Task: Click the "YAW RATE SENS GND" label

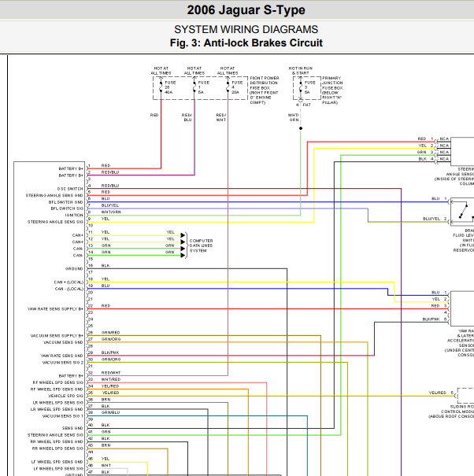Action: coord(61,356)
